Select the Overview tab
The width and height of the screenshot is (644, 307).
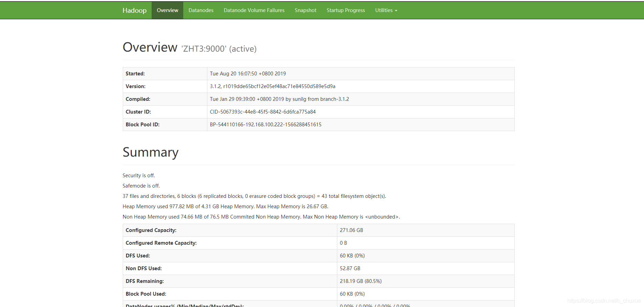click(167, 10)
